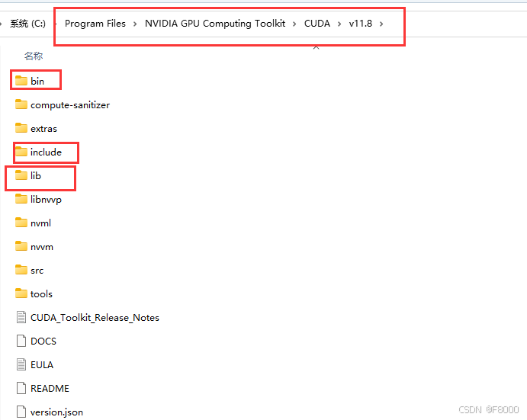Select the "nvvm" folder name

pyautogui.click(x=42, y=247)
